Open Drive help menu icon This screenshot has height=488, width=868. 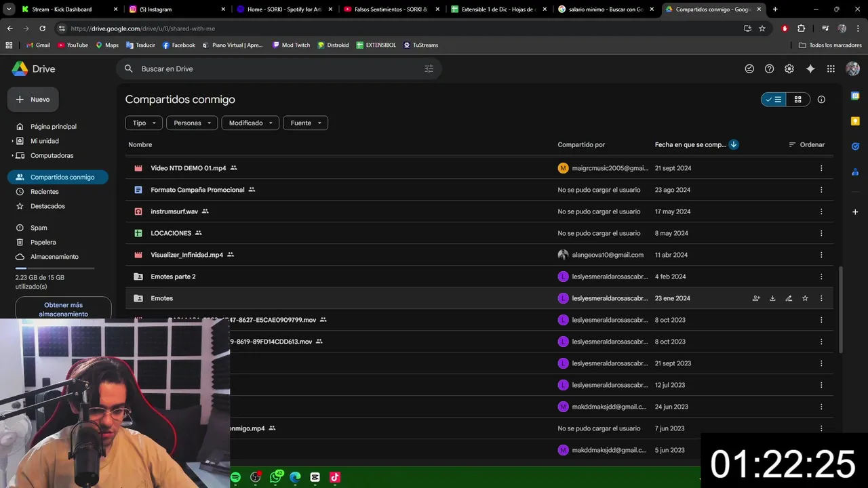769,69
